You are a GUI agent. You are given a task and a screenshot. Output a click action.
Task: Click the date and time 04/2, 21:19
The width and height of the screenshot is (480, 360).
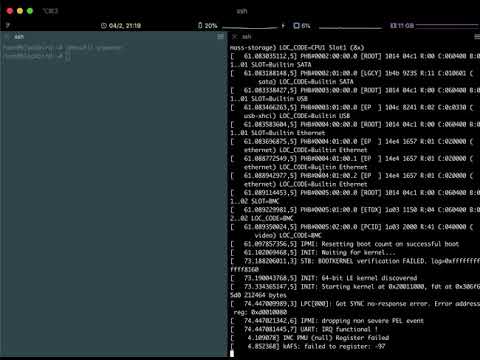(125, 26)
